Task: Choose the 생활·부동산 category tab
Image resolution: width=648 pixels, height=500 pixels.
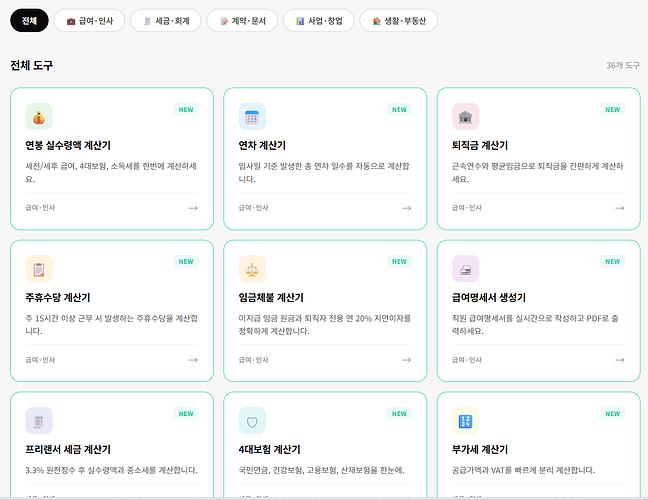Action: tap(398, 21)
